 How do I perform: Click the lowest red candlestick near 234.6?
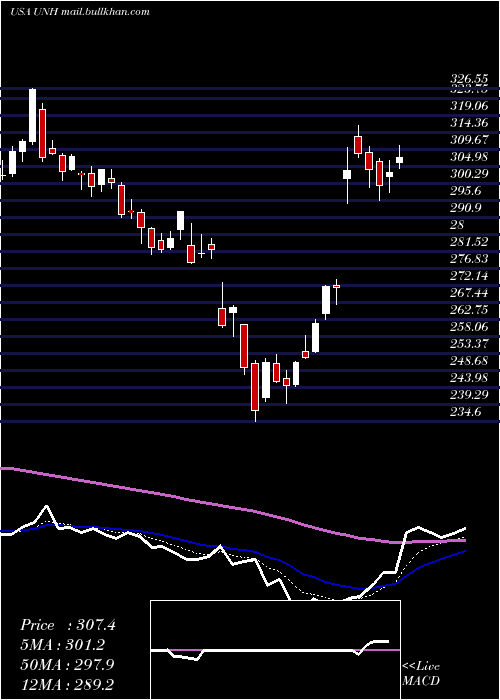coord(255,387)
